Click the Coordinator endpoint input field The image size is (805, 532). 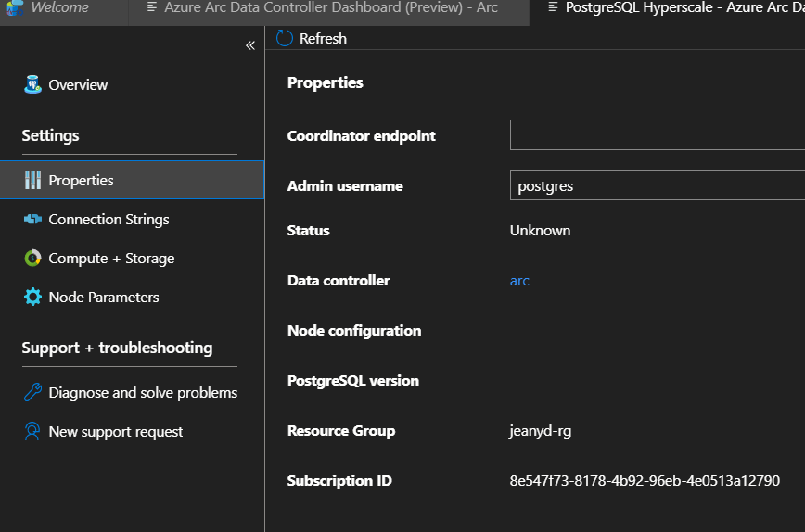(x=658, y=135)
